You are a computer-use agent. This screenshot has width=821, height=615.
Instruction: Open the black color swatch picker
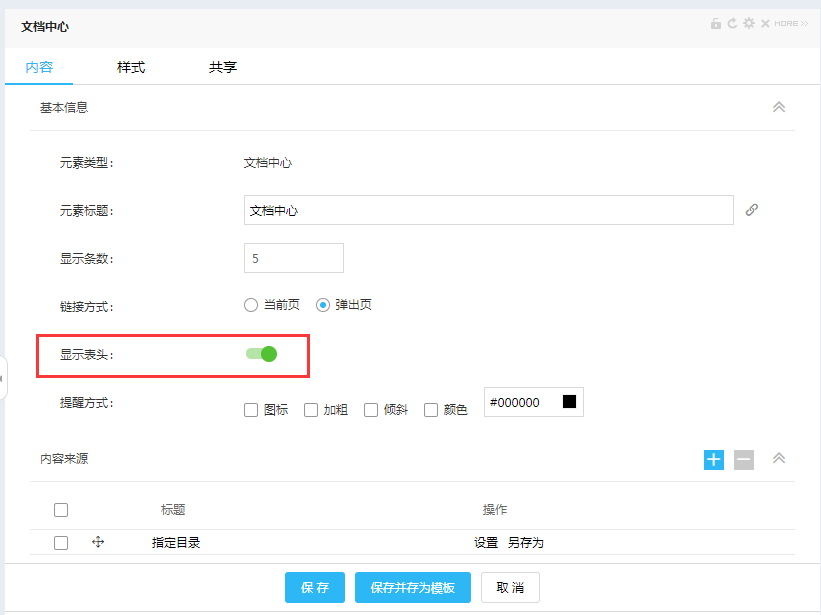click(569, 402)
